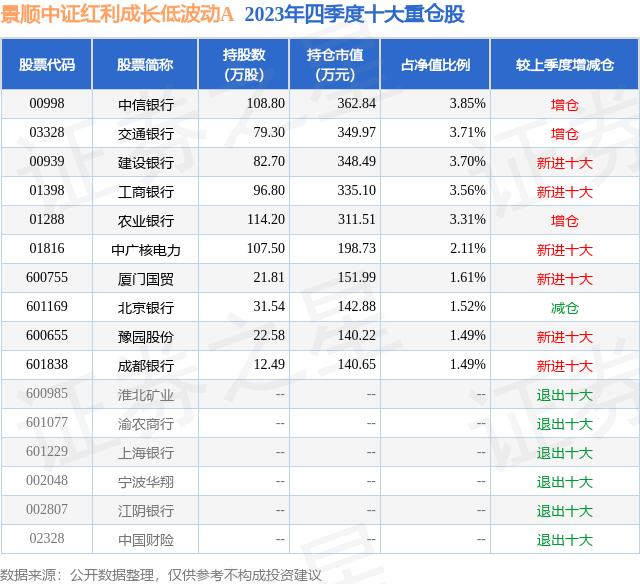
Task: Select the 持股数(万股) column header
Action: point(244,64)
